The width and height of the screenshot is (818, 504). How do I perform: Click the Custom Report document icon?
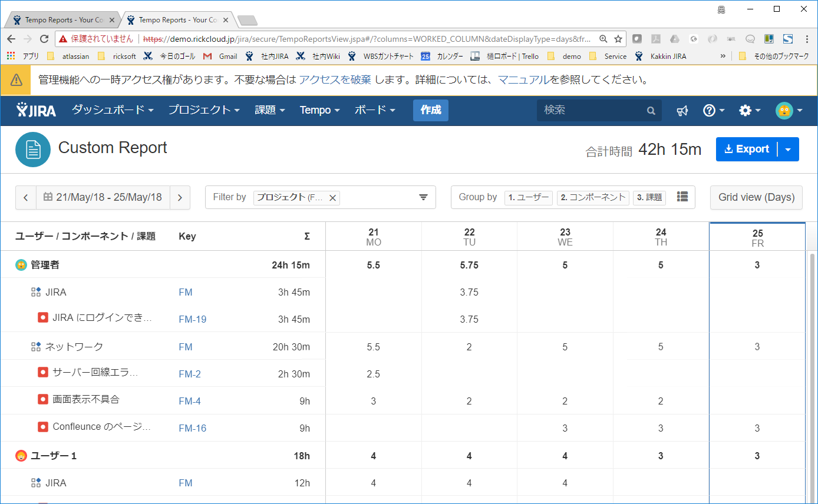click(x=33, y=150)
